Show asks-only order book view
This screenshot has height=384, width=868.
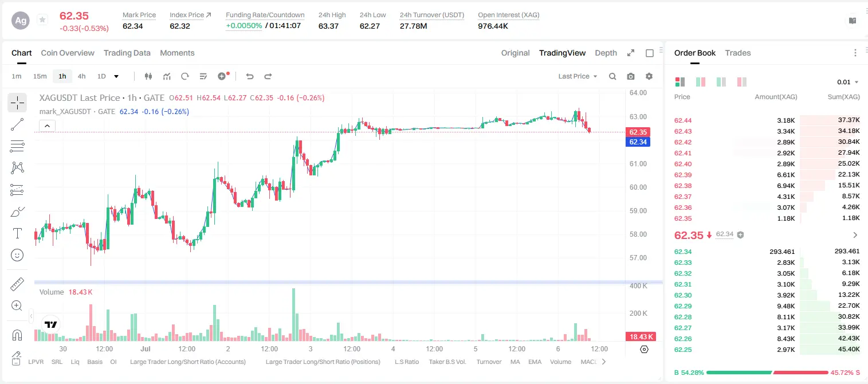click(x=742, y=82)
